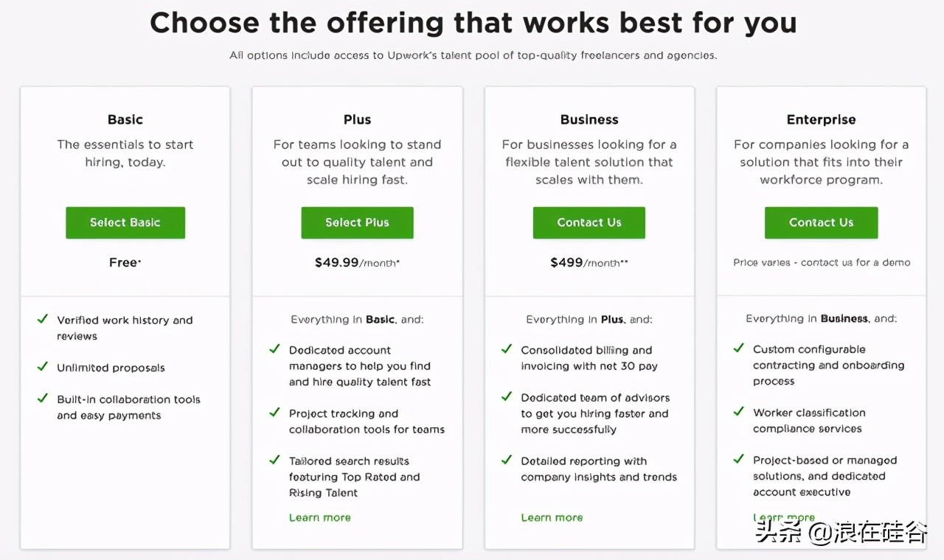944x560 pixels.
Task: Click the checkmark beside Verified work history
Action: (42, 320)
